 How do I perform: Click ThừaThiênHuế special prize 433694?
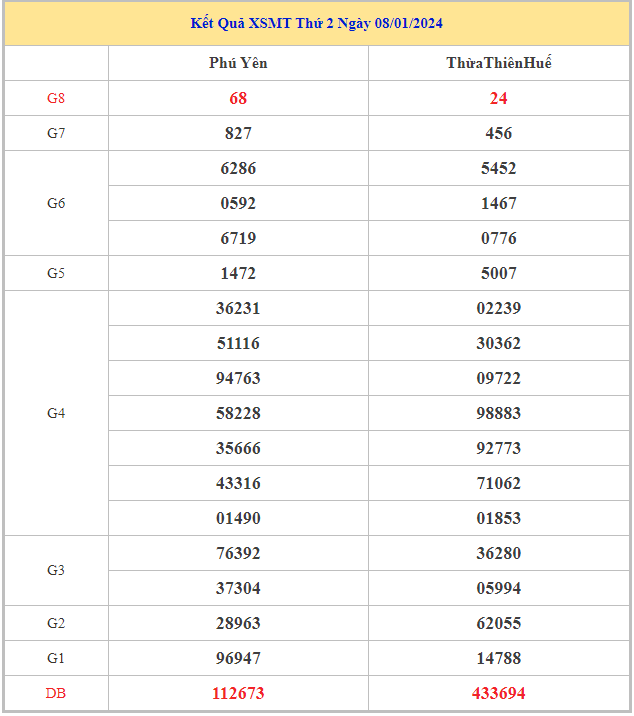(498, 693)
